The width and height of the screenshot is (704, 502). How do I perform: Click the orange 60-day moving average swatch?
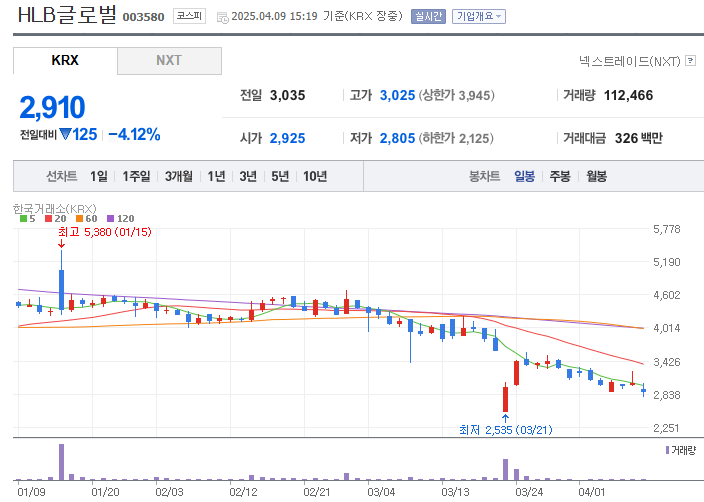[x=79, y=219]
